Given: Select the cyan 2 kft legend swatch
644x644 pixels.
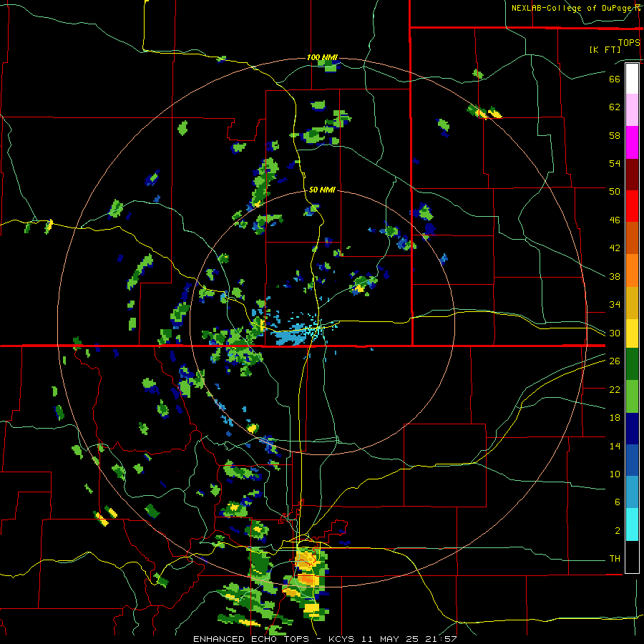Looking at the screenshot, I should point(632,525).
